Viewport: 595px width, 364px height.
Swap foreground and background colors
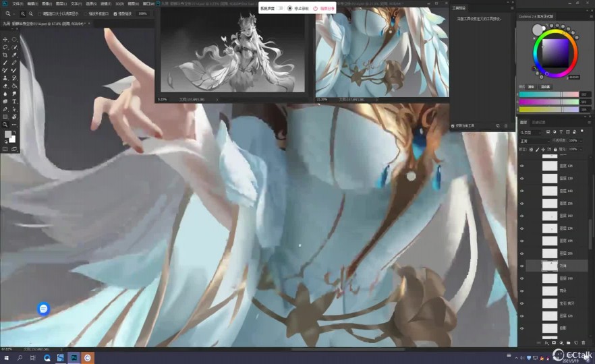coord(14,132)
